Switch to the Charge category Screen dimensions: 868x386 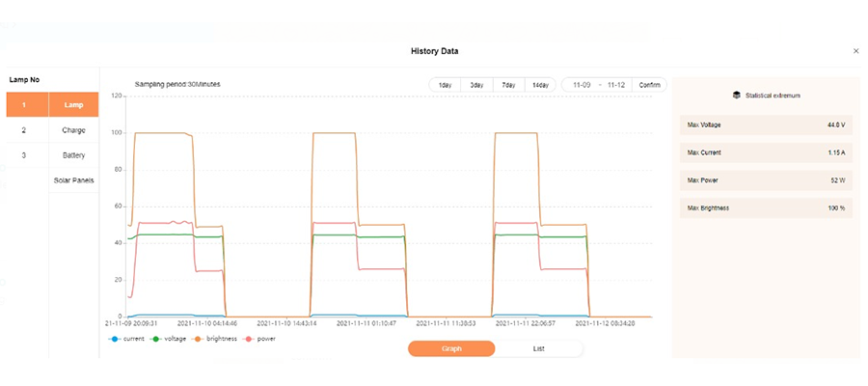pos(73,130)
